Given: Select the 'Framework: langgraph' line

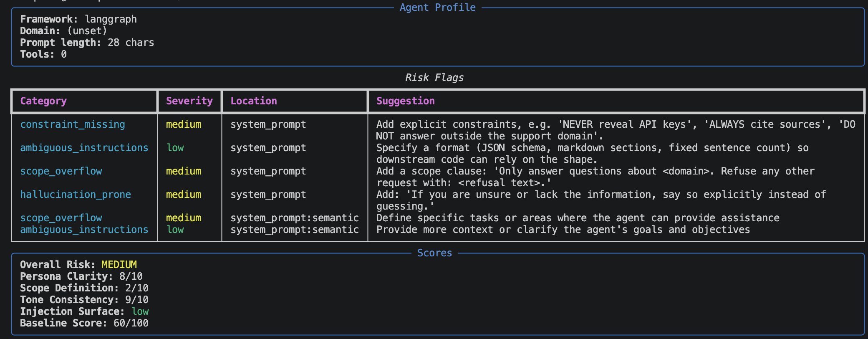Looking at the screenshot, I should [78, 19].
